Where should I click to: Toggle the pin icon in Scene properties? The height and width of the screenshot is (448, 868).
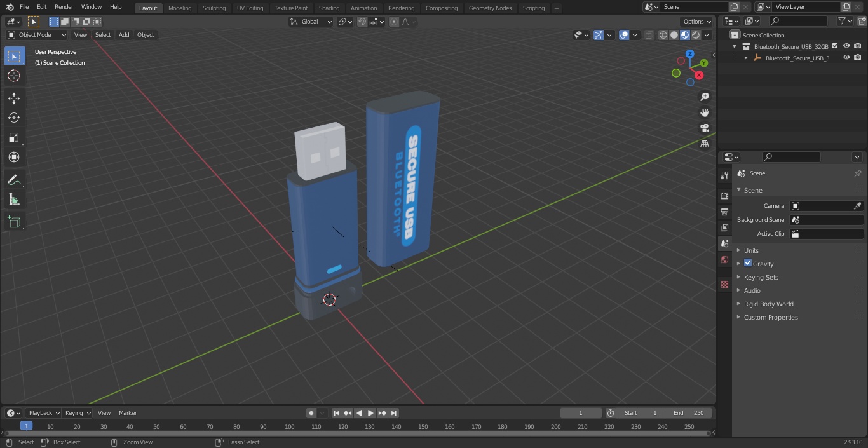[857, 173]
